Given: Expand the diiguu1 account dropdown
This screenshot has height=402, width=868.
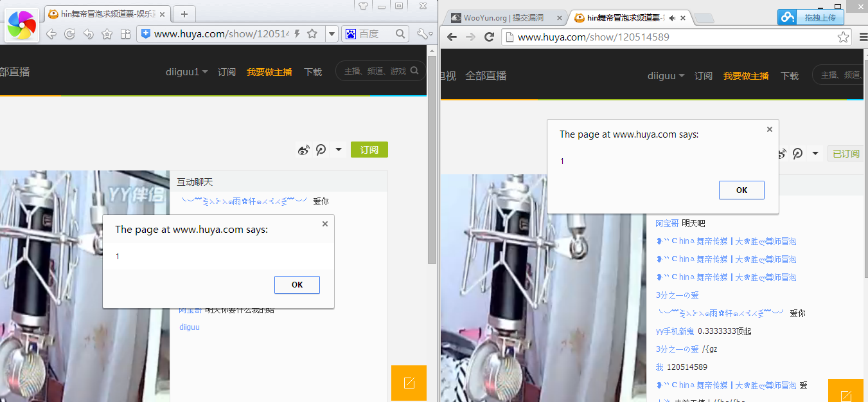Looking at the screenshot, I should (187, 72).
